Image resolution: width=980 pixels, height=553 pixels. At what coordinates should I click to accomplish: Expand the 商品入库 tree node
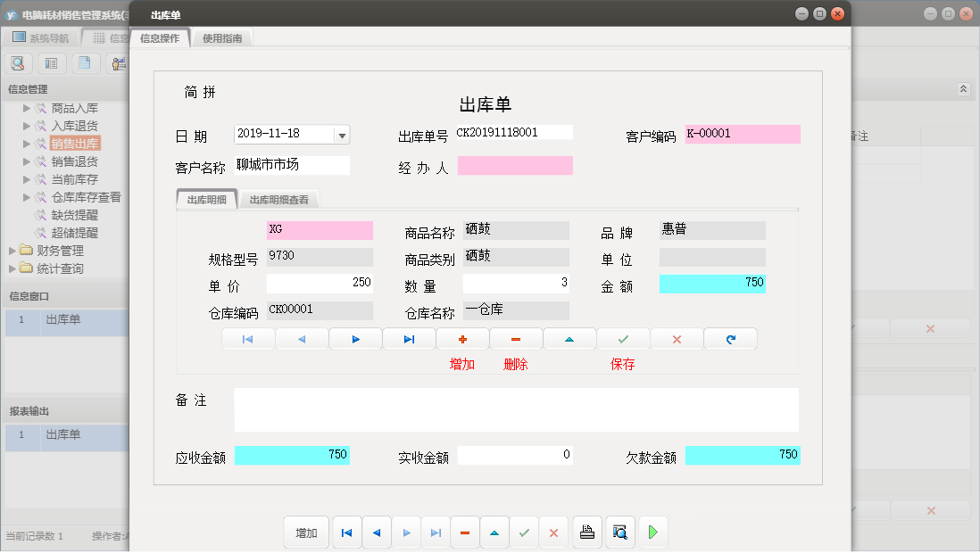(x=27, y=108)
